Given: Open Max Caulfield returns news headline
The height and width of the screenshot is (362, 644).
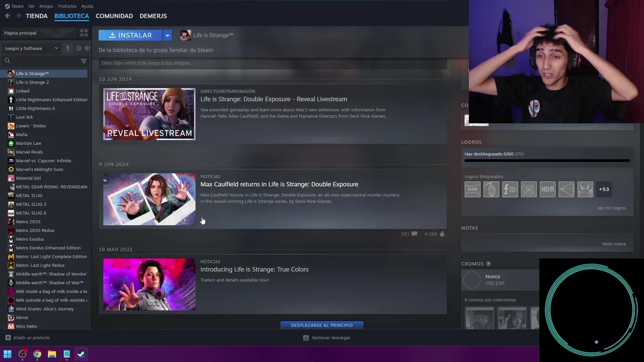Looking at the screenshot, I should (x=279, y=185).
